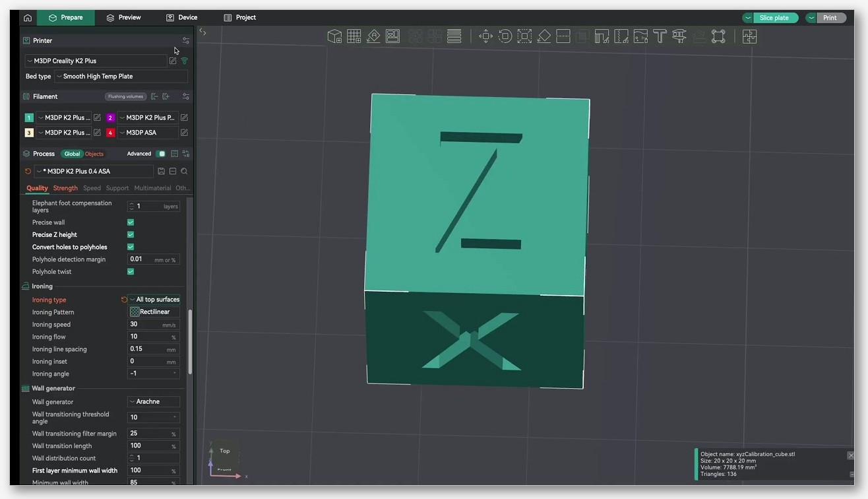Uncheck the Precise Z height checkbox
The width and height of the screenshot is (868, 499).
click(131, 234)
